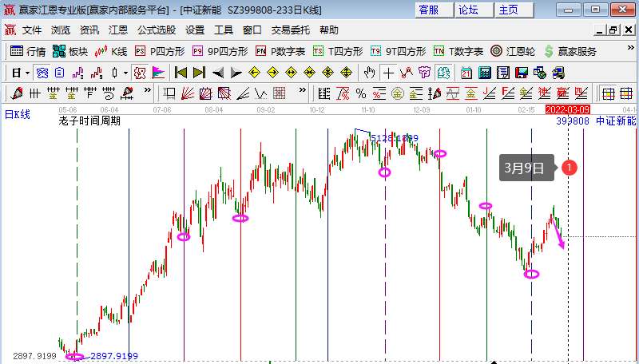Open the 工具 menu
The image size is (639, 364).
[224, 30]
